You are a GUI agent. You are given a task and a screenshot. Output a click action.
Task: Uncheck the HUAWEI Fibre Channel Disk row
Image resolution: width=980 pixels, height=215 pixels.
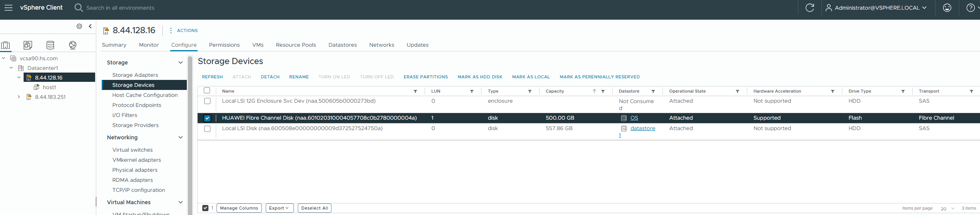(207, 118)
